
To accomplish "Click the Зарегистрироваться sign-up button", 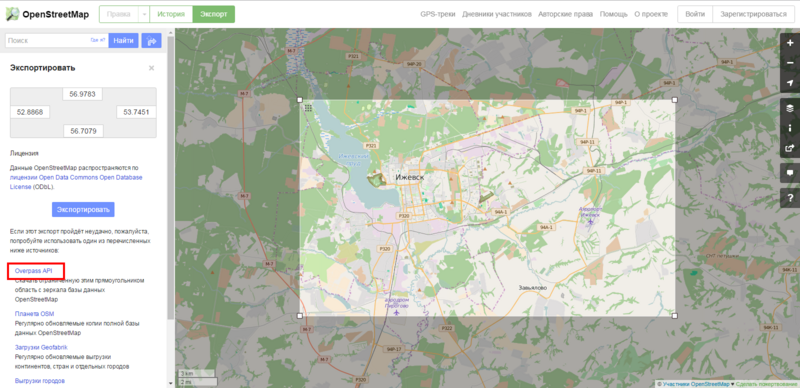I will [753, 14].
